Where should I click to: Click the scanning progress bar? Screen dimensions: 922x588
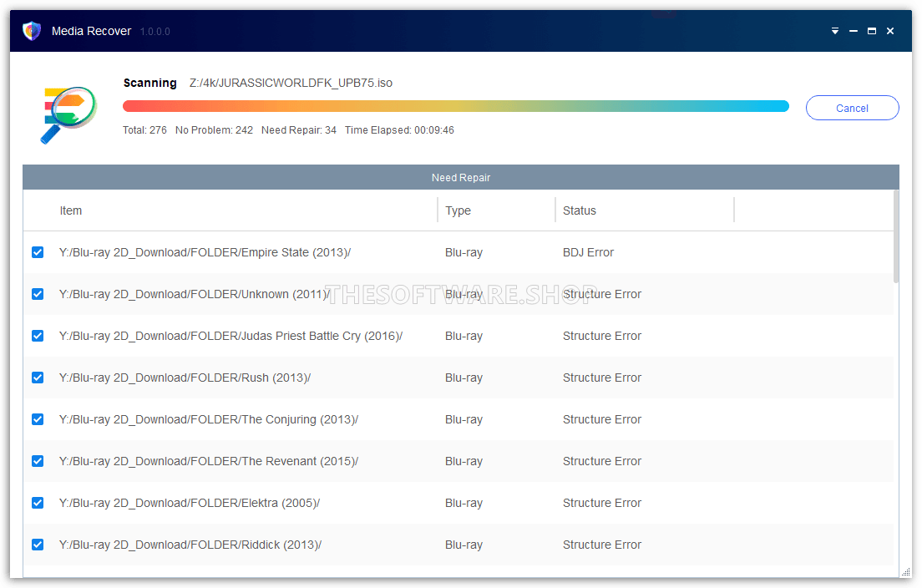pyautogui.click(x=456, y=106)
